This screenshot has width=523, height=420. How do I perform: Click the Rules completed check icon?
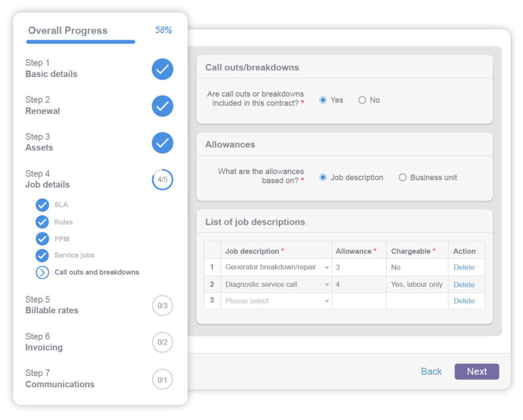(42, 222)
